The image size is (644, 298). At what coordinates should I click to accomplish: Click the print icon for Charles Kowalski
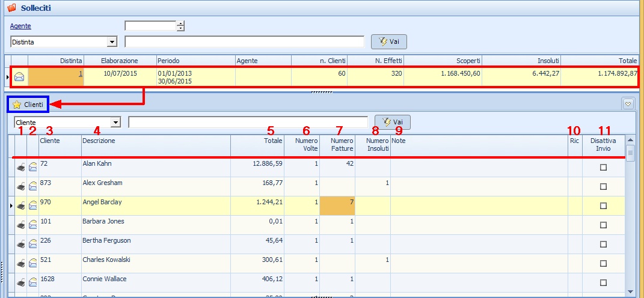click(x=21, y=264)
